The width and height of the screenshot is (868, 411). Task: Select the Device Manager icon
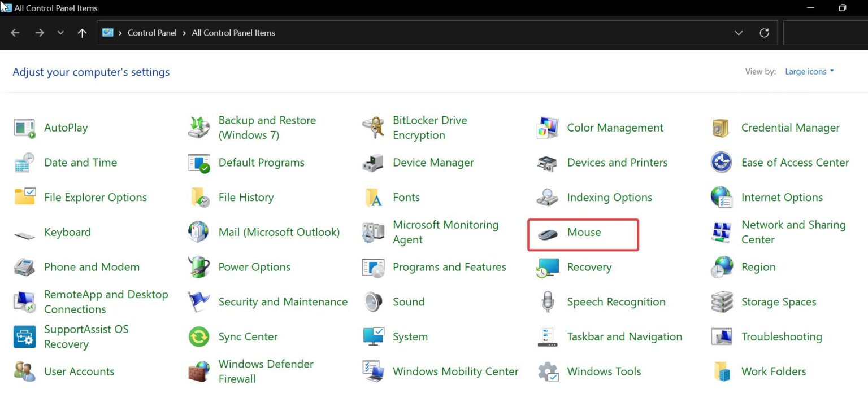click(x=372, y=163)
